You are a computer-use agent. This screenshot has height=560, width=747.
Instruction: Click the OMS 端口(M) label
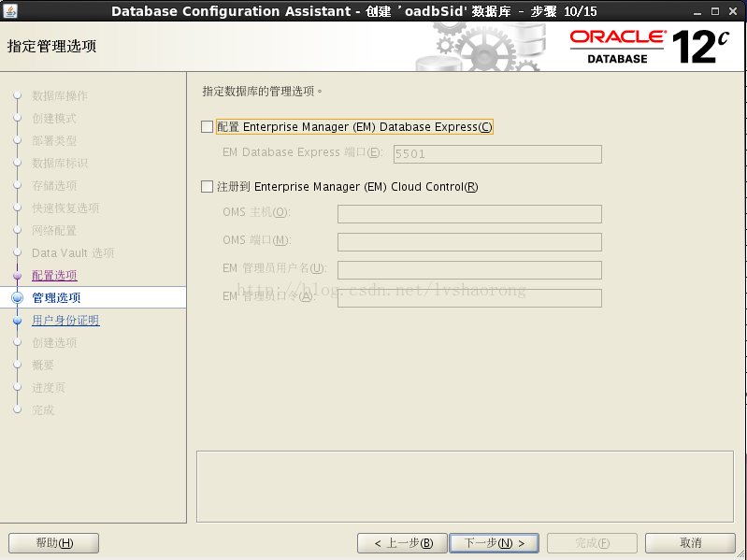257,240
